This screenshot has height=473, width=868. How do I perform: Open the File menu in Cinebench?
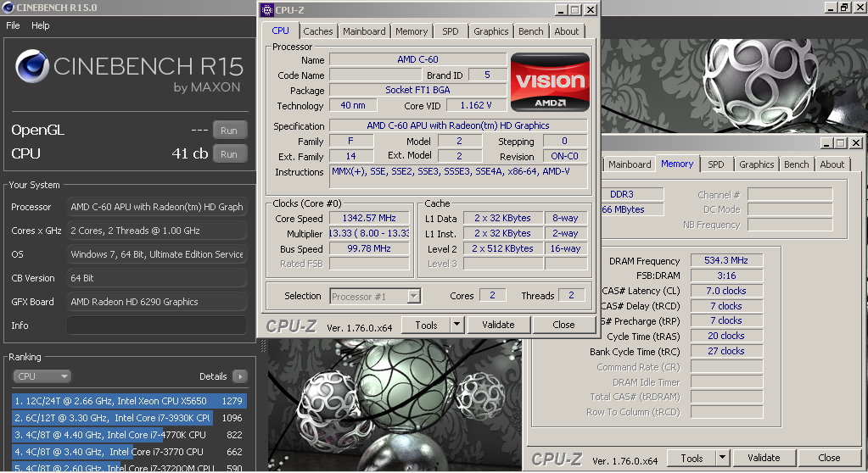(13, 25)
